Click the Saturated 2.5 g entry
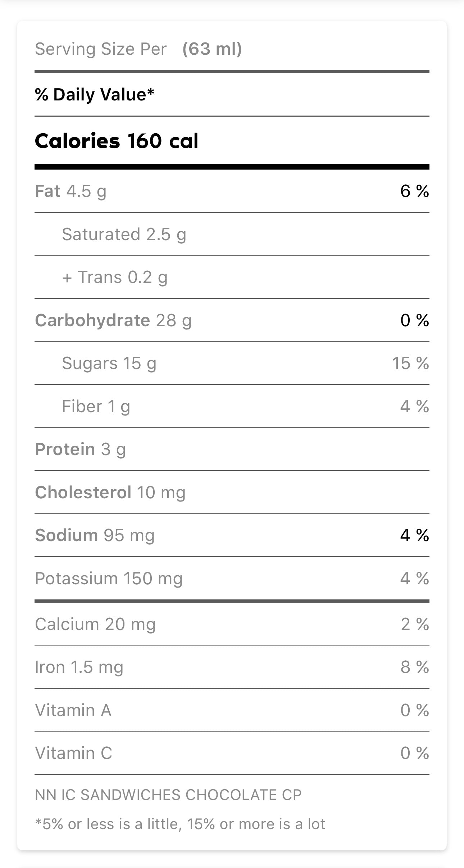This screenshot has width=464, height=868. [124, 234]
